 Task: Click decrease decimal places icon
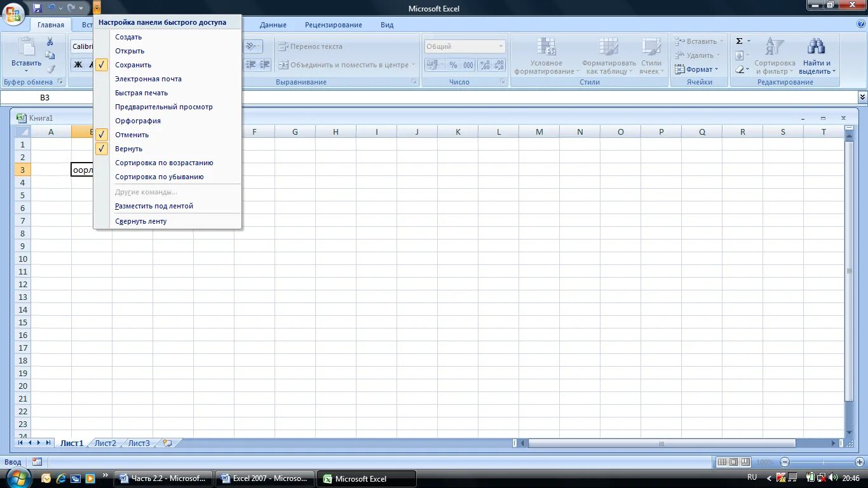tap(499, 65)
